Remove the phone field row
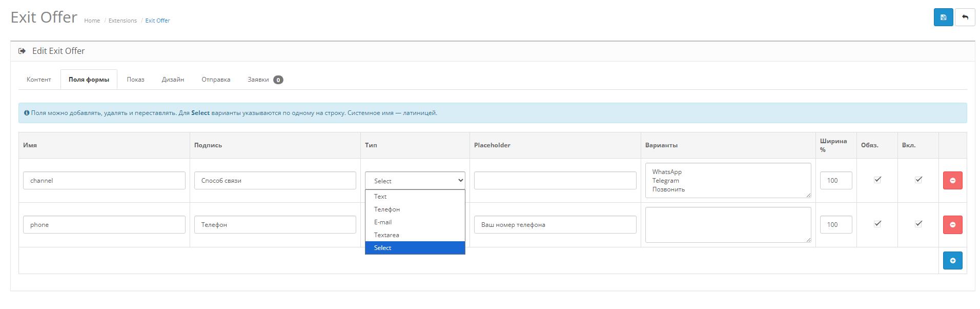 point(952,225)
